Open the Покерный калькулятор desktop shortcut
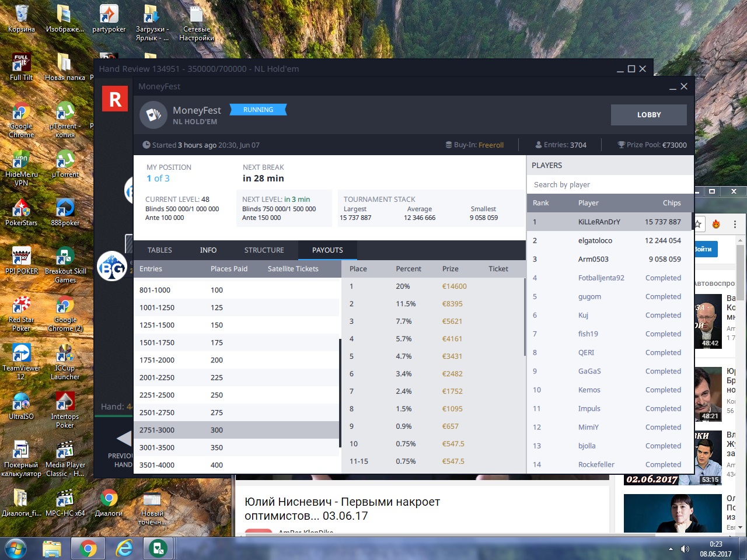The width and height of the screenshot is (747, 560). click(x=21, y=459)
